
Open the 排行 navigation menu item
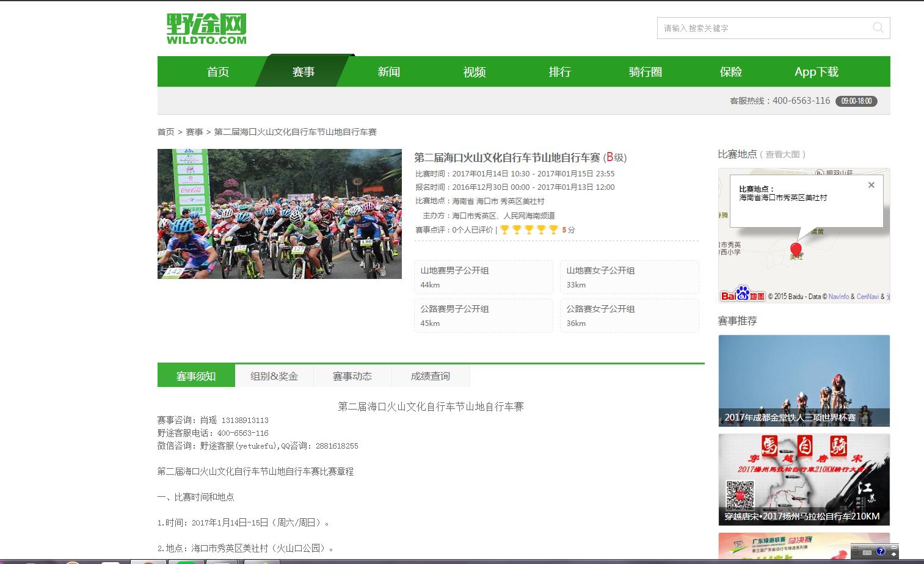pyautogui.click(x=560, y=71)
